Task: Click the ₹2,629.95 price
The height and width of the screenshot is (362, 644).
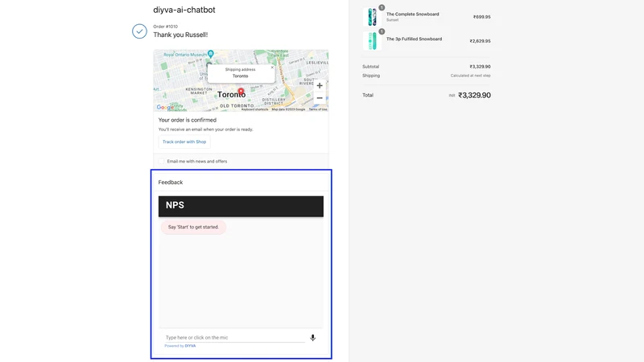Action: click(480, 41)
